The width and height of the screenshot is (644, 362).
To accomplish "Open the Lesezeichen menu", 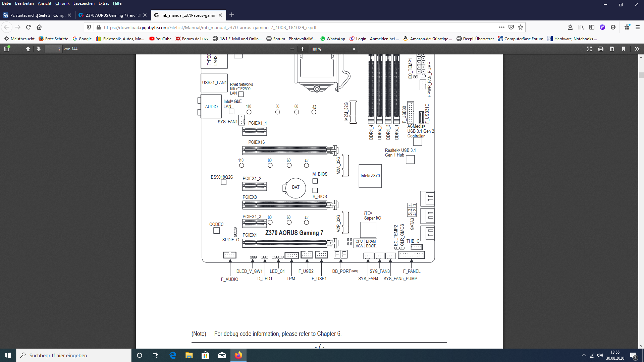I will point(84,3).
